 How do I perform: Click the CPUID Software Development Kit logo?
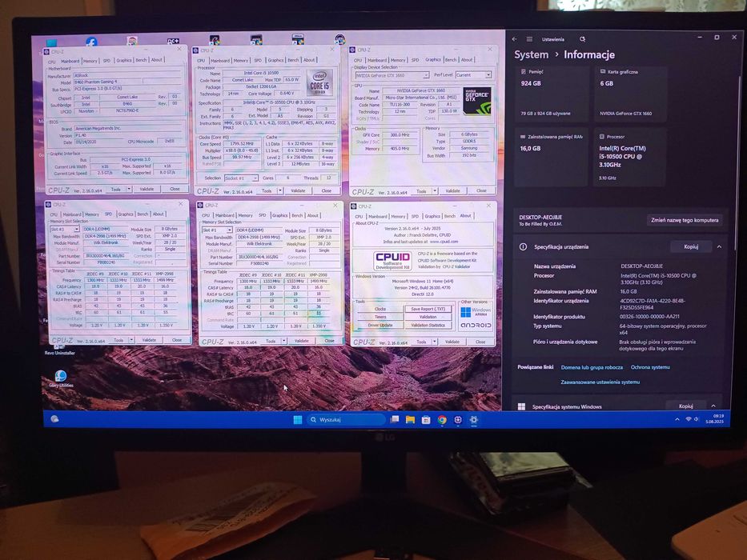pos(392,260)
